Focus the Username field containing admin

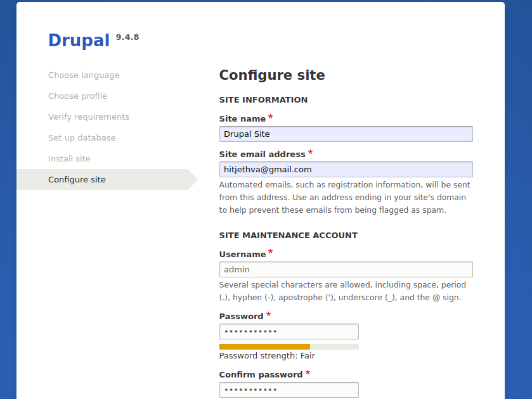click(346, 270)
